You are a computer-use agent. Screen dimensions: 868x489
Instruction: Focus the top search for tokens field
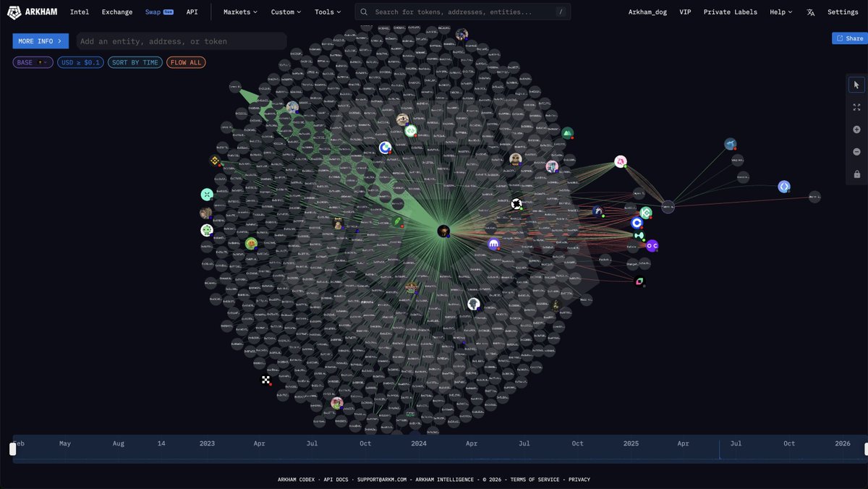tap(463, 12)
